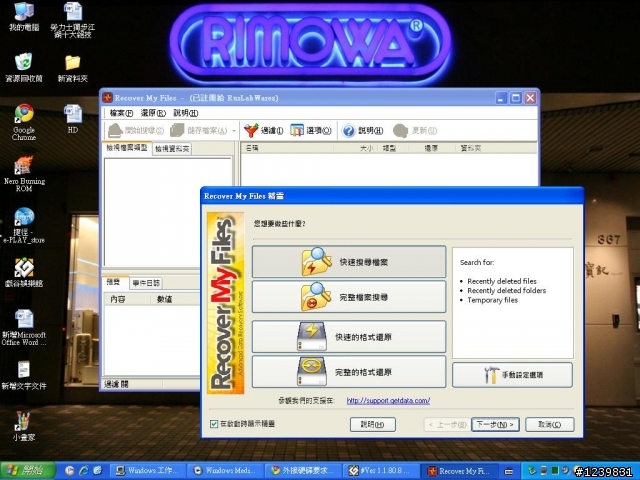Open 選項 options toolbar icon
Image resolution: width=640 pixels, height=480 pixels.
click(x=297, y=131)
